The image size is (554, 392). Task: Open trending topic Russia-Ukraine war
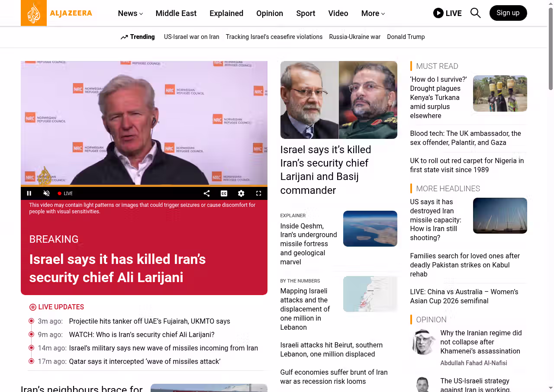tap(354, 37)
